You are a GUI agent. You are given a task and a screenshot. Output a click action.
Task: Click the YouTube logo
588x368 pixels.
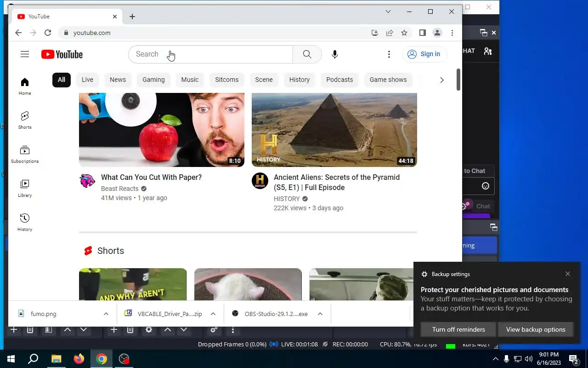pyautogui.click(x=62, y=54)
